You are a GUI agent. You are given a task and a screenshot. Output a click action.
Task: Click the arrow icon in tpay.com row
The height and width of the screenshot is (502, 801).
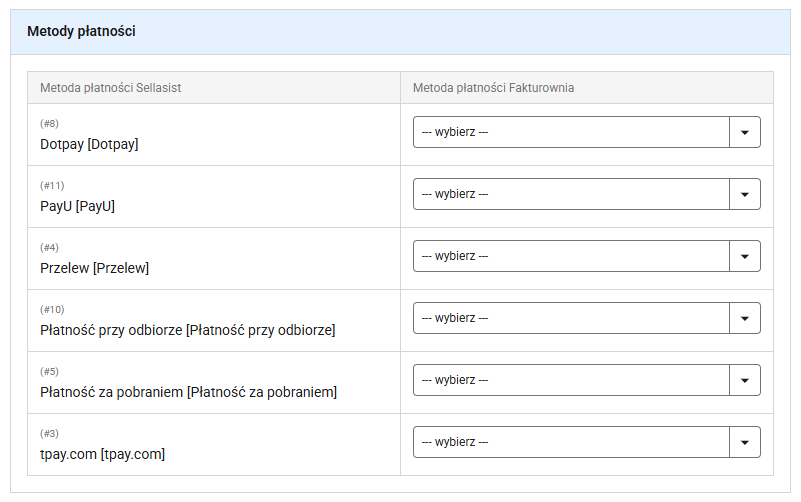745,443
